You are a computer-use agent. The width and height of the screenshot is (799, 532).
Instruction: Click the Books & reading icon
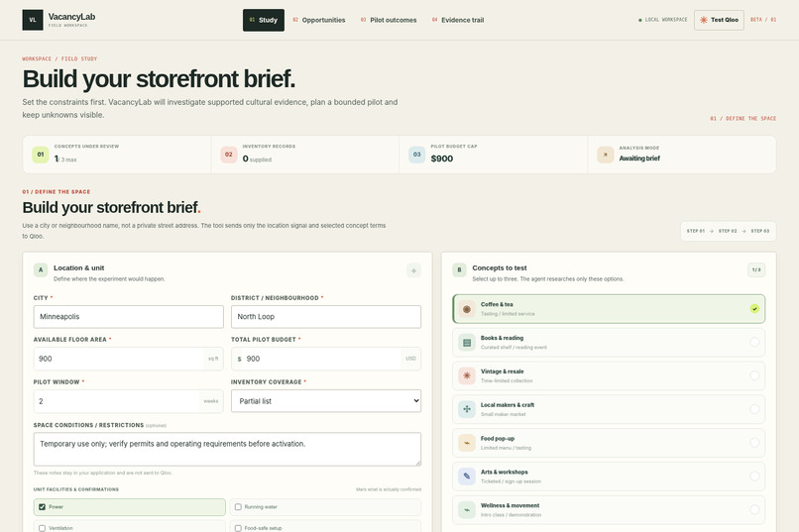467,343
